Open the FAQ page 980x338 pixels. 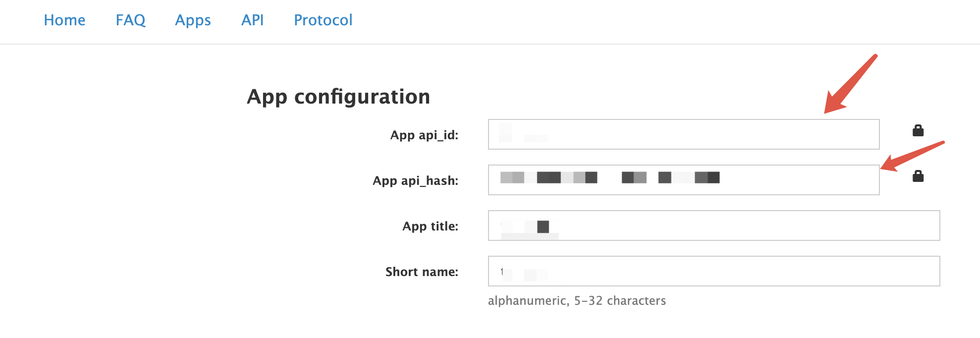[131, 20]
